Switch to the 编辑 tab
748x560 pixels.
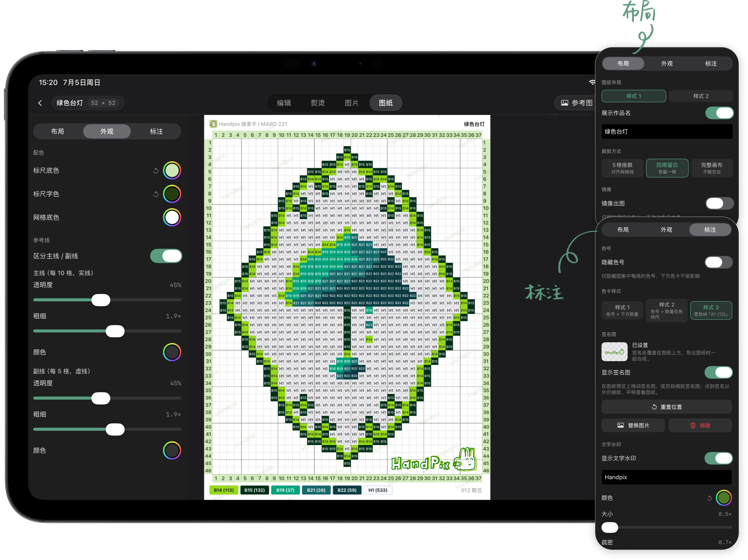[284, 103]
